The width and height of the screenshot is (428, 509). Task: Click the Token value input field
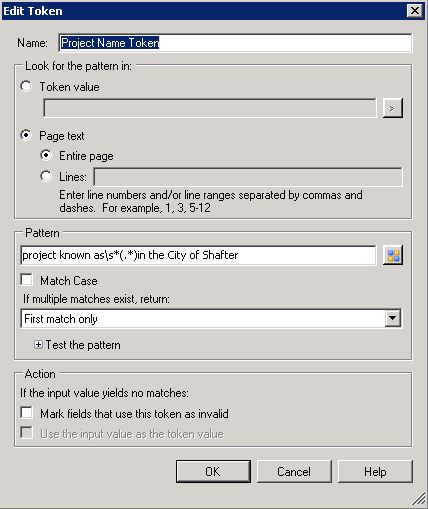point(210,108)
